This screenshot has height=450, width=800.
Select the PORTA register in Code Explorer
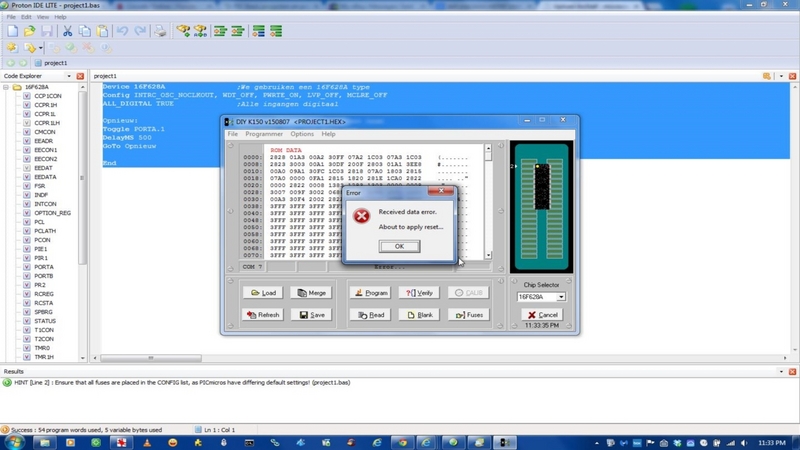(x=44, y=267)
